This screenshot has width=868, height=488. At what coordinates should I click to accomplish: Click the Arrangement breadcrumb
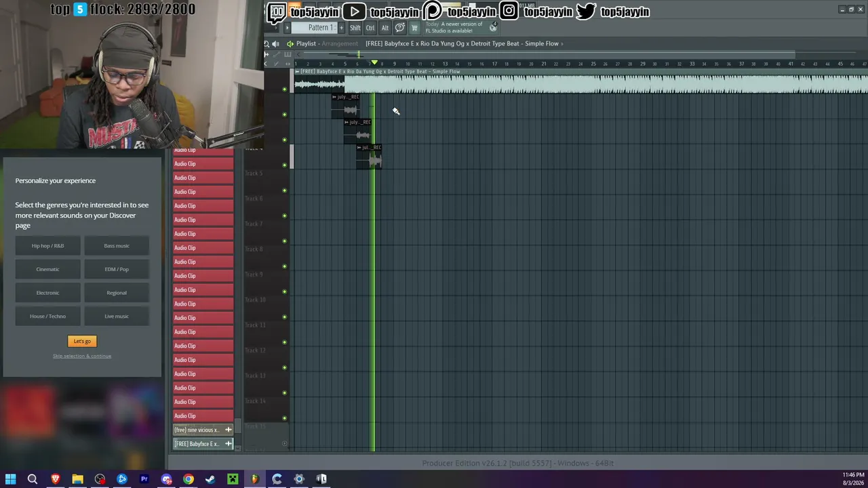(x=339, y=43)
